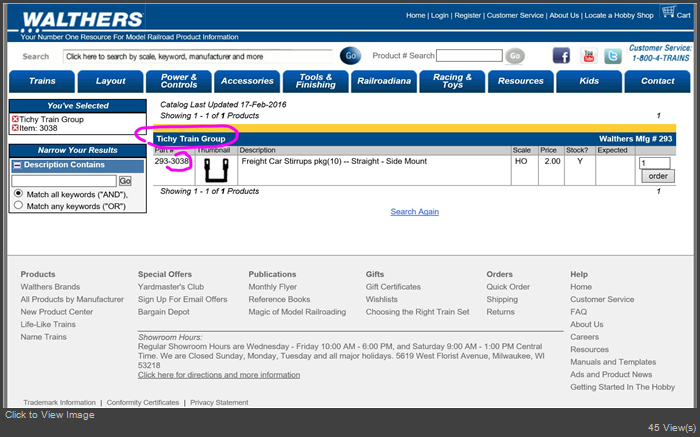This screenshot has width=700, height=437.
Task: Collapse the Description Contains section
Action: click(17, 165)
